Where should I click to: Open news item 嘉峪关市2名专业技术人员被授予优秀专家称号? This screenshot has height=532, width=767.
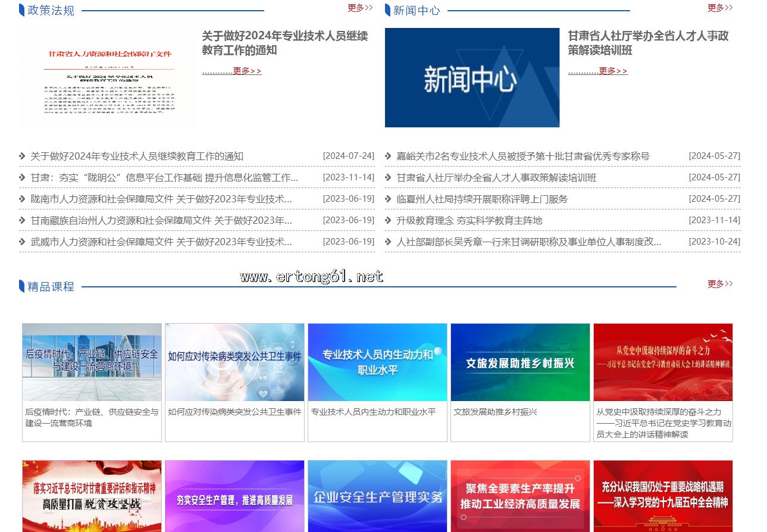(523, 156)
